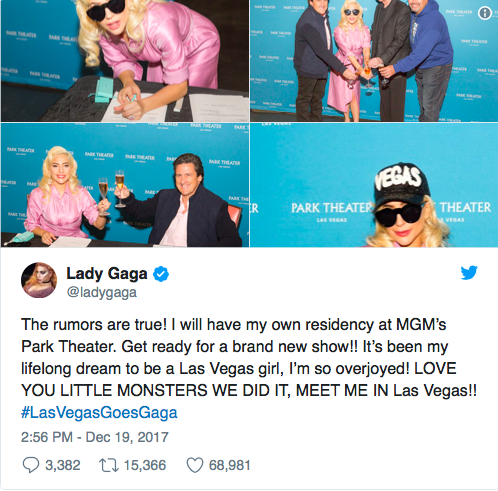Like the tweet with heart icon
The height and width of the screenshot is (491, 498).
point(195,465)
